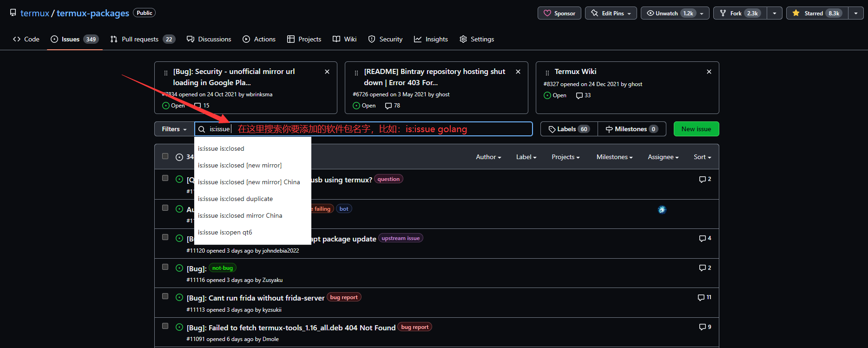Open the Wiki tab

[345, 39]
